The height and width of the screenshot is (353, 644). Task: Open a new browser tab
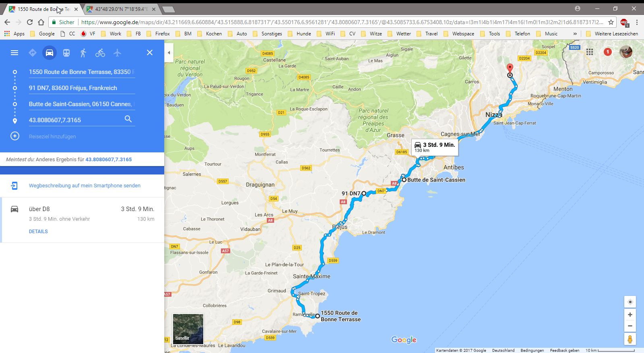tap(168, 9)
